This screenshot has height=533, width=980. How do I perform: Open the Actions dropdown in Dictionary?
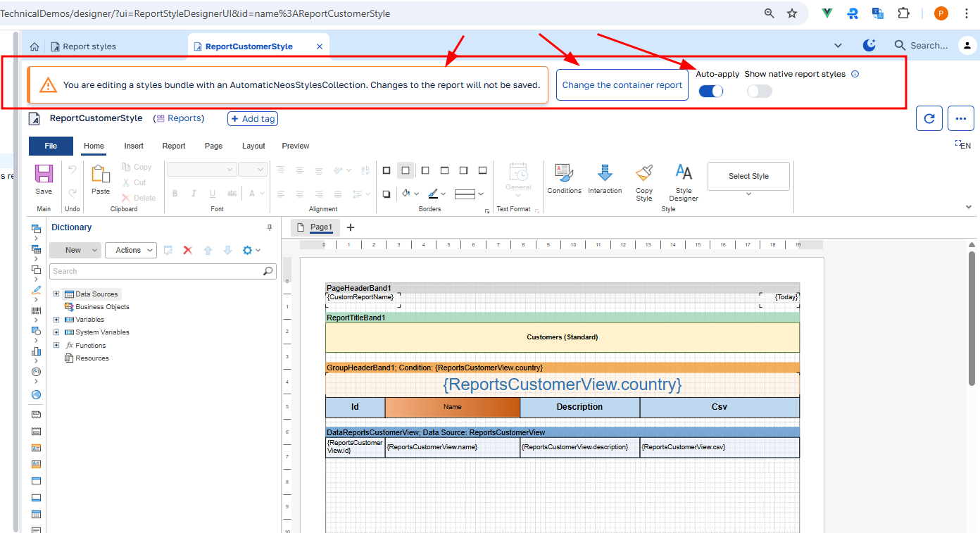click(131, 250)
